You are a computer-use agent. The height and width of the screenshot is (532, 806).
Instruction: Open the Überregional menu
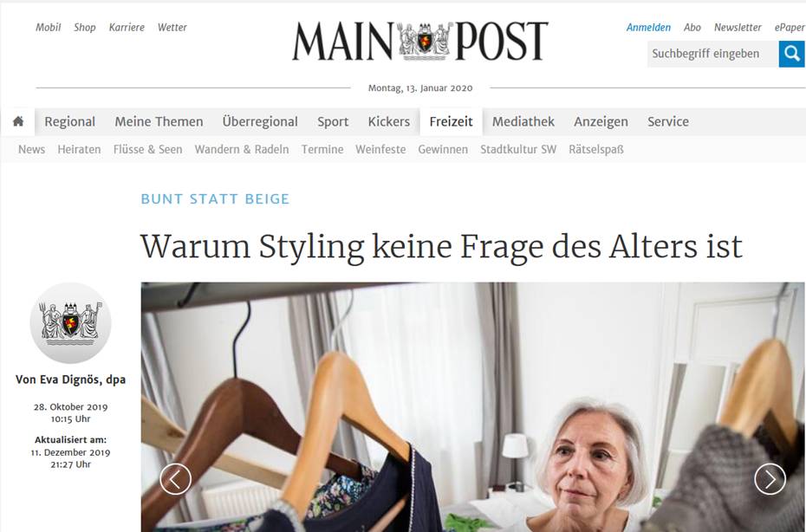coord(260,122)
